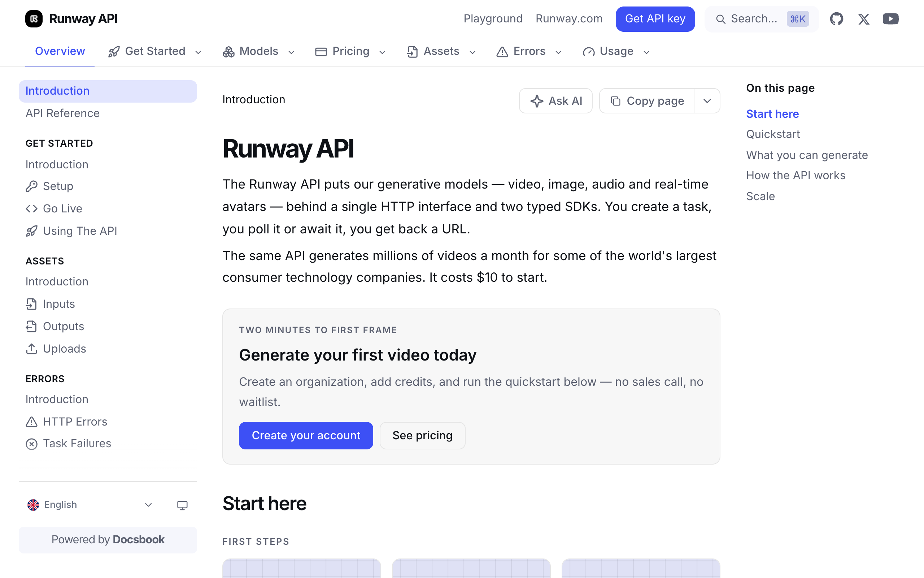This screenshot has height=578, width=924.
Task: Expand the Get Started nav chevron
Action: coord(198,52)
